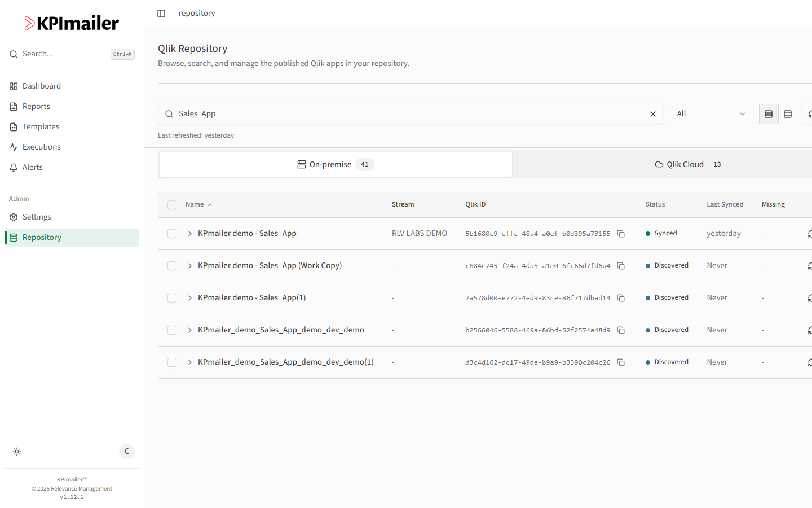This screenshot has width=812, height=508.
Task: Navigate to Executions
Action: pyautogui.click(x=72, y=147)
